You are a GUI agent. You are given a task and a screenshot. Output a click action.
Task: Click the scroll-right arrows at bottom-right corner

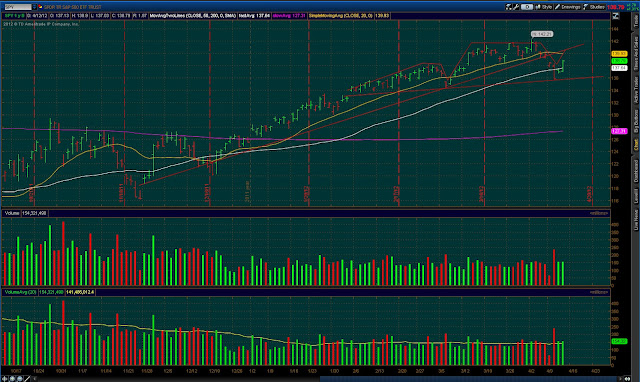tap(627, 379)
